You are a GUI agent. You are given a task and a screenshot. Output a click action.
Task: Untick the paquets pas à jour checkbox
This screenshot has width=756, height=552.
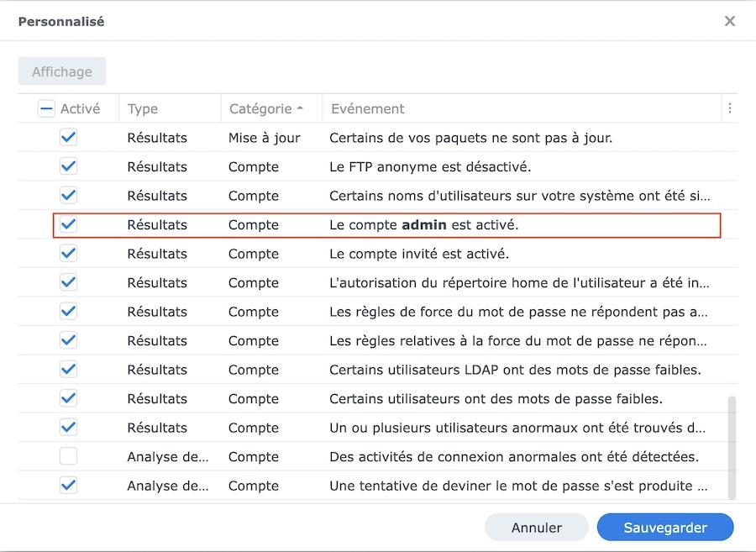(68, 137)
